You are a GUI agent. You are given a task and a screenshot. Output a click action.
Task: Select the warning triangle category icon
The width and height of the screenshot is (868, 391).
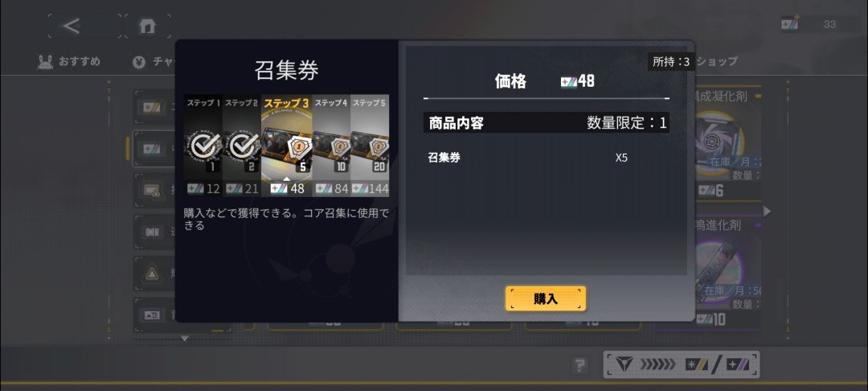click(151, 273)
